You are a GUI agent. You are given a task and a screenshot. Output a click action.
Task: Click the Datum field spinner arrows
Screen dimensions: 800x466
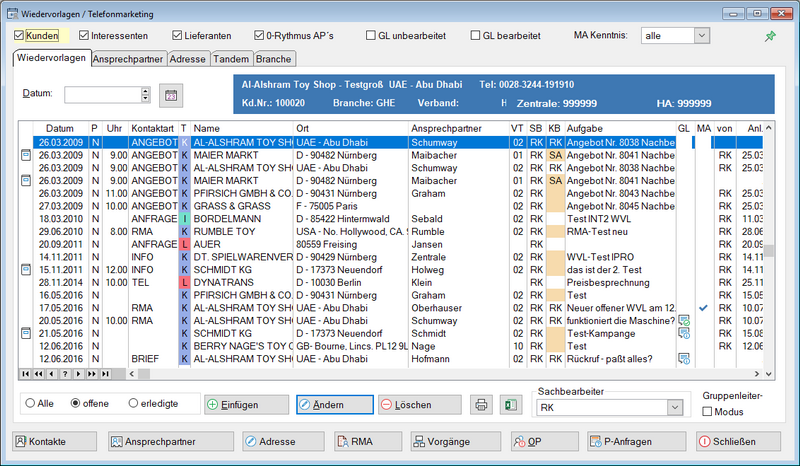pos(146,95)
